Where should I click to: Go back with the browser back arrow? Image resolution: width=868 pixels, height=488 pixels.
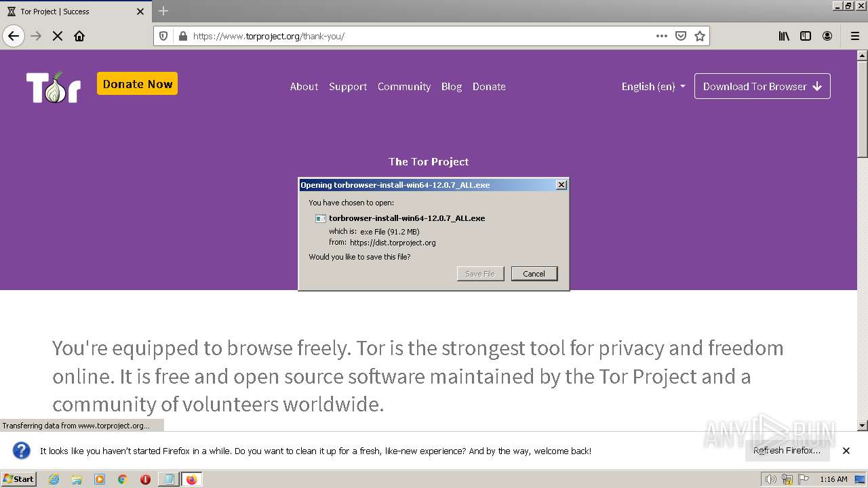pos(14,36)
